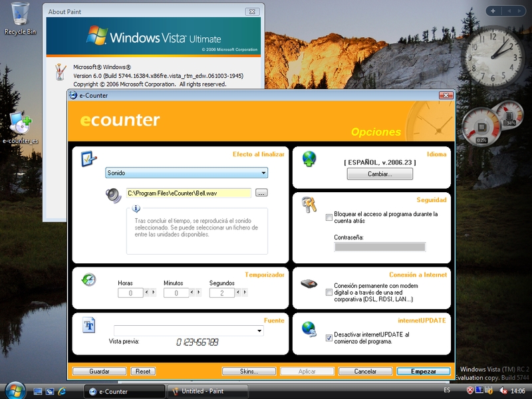
Task: Click the Guardar button
Action: [99, 371]
